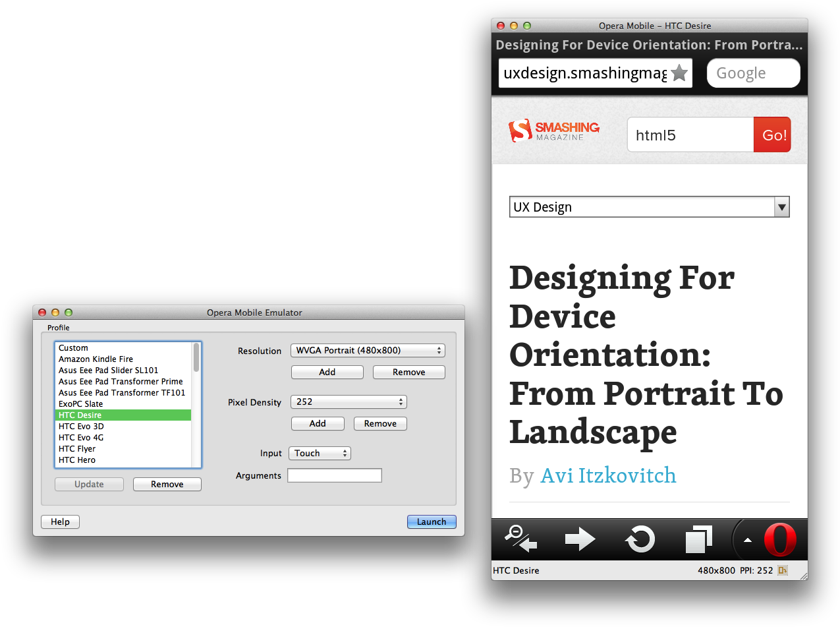
Task: Open Help in Opera Mobile Emulator
Action: 60,522
